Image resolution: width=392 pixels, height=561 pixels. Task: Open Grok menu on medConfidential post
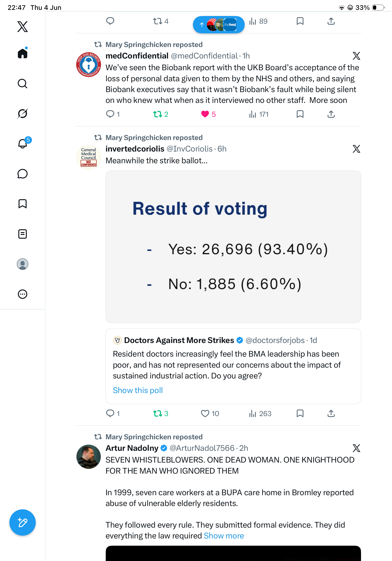click(x=356, y=56)
